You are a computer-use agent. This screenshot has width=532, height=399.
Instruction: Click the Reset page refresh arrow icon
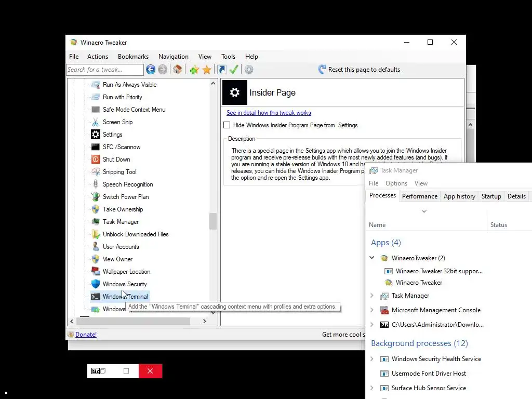(x=322, y=70)
